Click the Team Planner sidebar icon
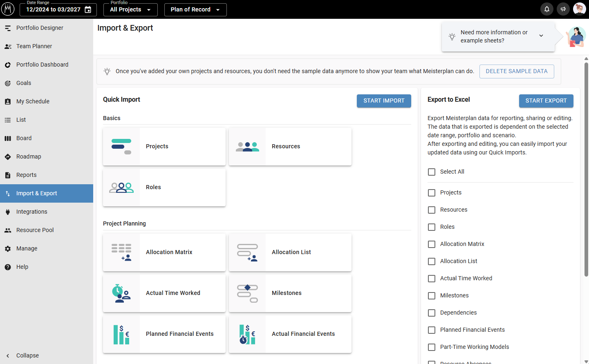 tap(8, 46)
